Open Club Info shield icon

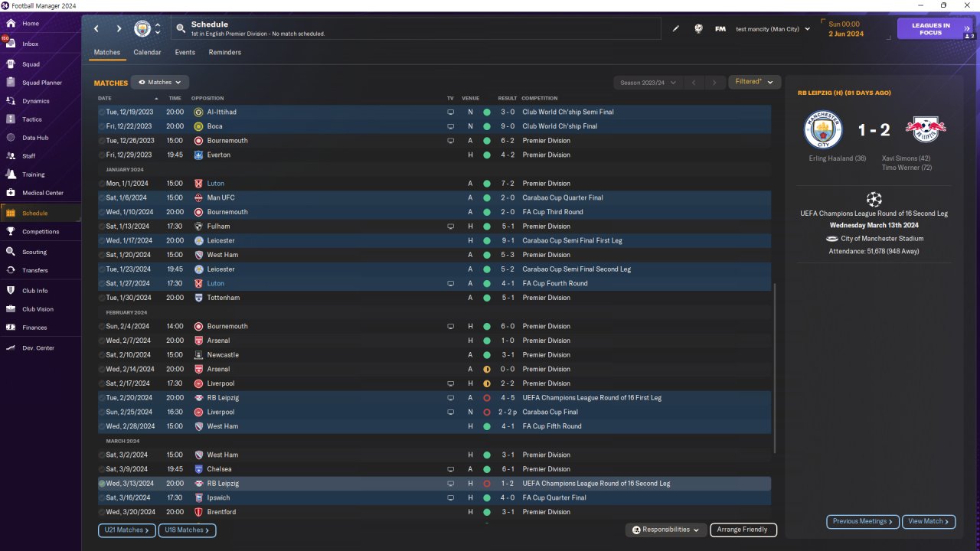pyautogui.click(x=11, y=291)
